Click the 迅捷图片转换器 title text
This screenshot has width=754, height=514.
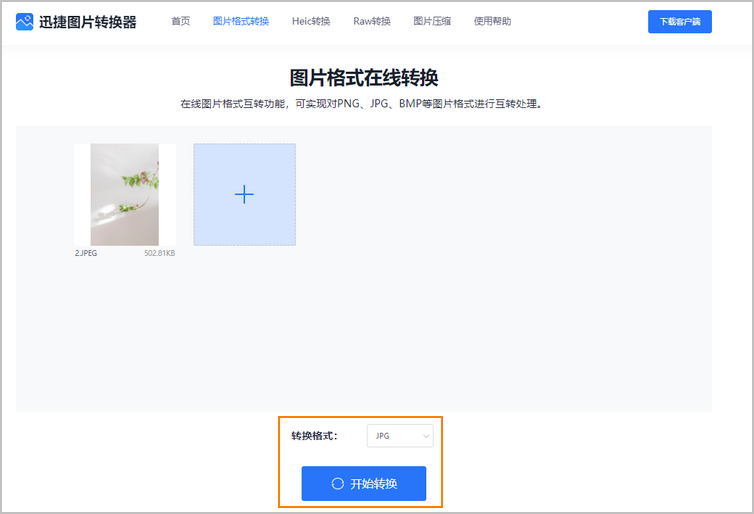[88, 22]
